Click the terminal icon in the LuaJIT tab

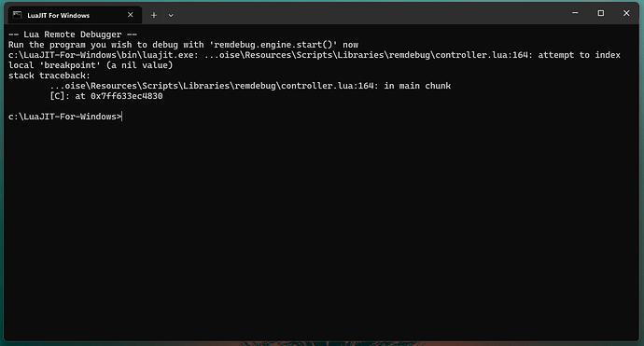click(17, 15)
